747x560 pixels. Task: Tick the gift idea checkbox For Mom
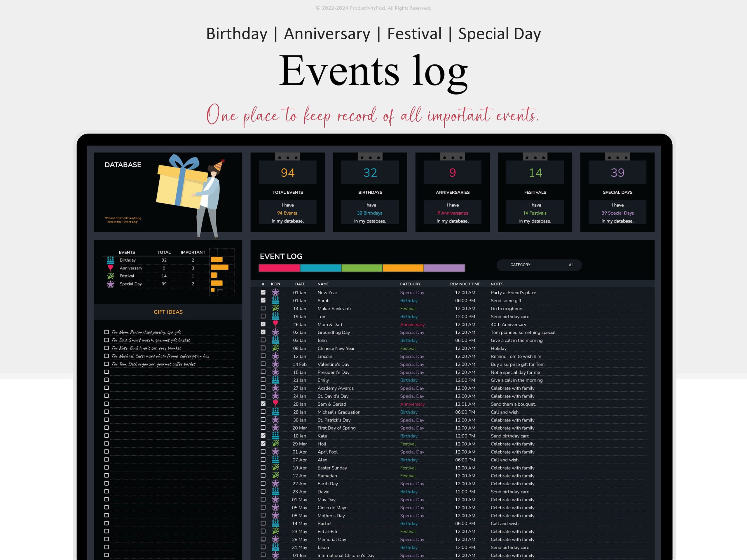107,332
